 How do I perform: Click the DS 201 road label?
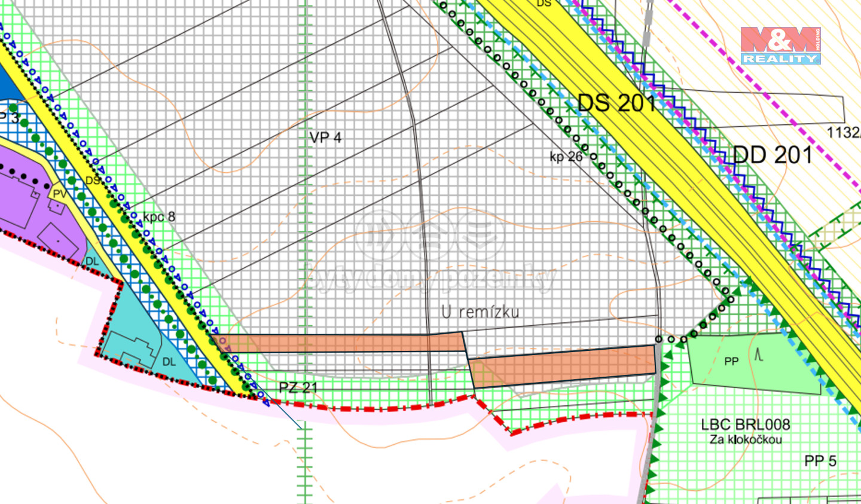click(618, 103)
